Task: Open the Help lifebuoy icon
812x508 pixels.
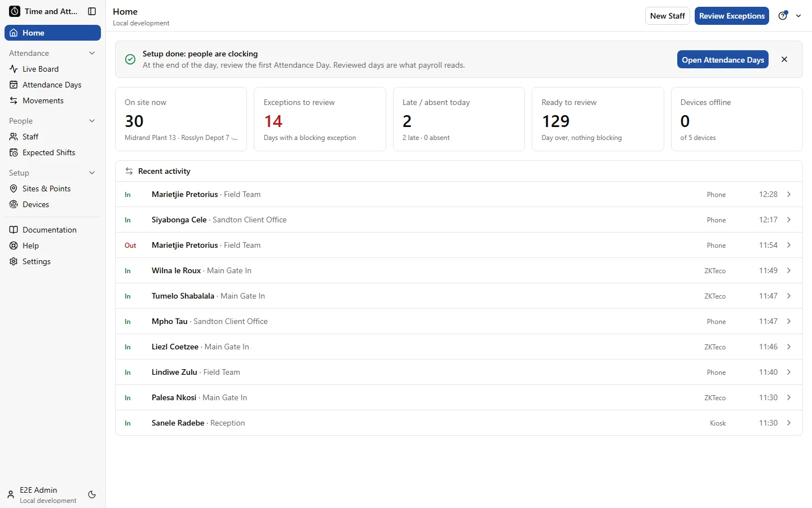Action: point(14,246)
